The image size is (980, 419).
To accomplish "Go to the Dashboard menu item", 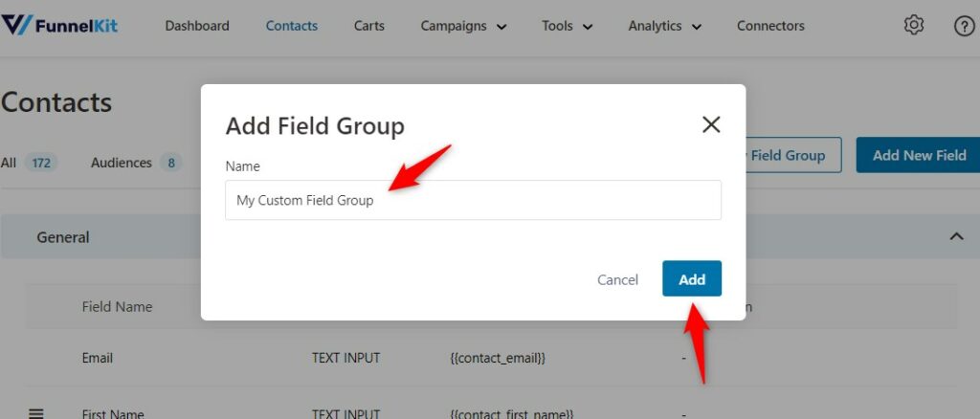I will pyautogui.click(x=197, y=26).
